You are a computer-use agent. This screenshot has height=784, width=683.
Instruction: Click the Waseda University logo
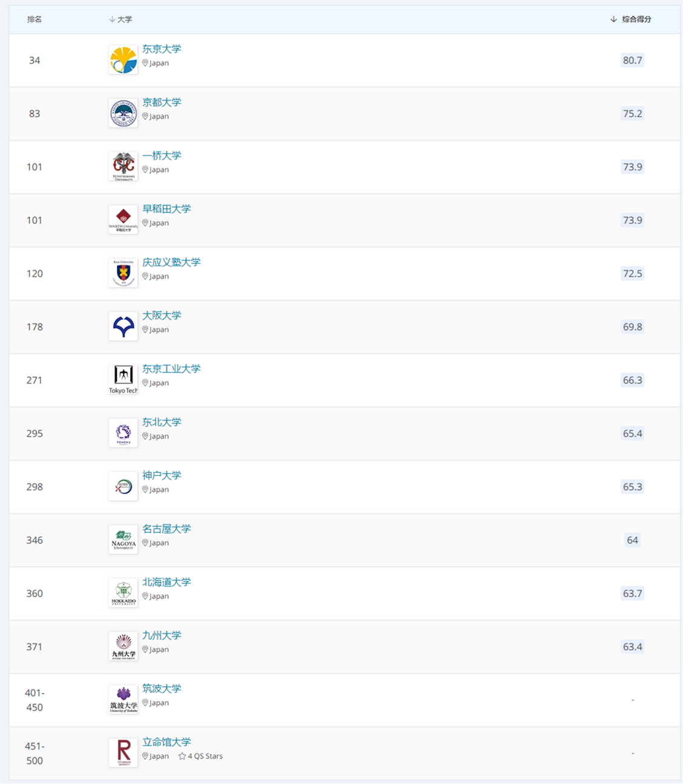click(x=124, y=220)
